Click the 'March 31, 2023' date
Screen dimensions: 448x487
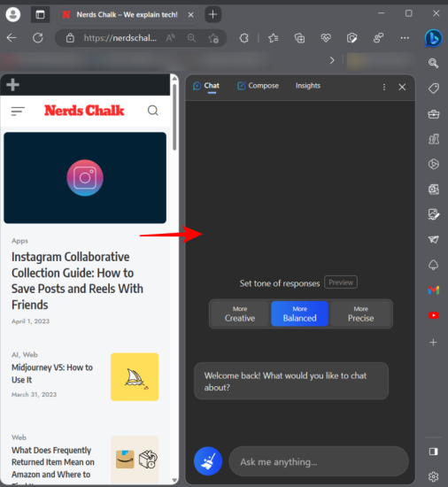pyautogui.click(x=34, y=394)
